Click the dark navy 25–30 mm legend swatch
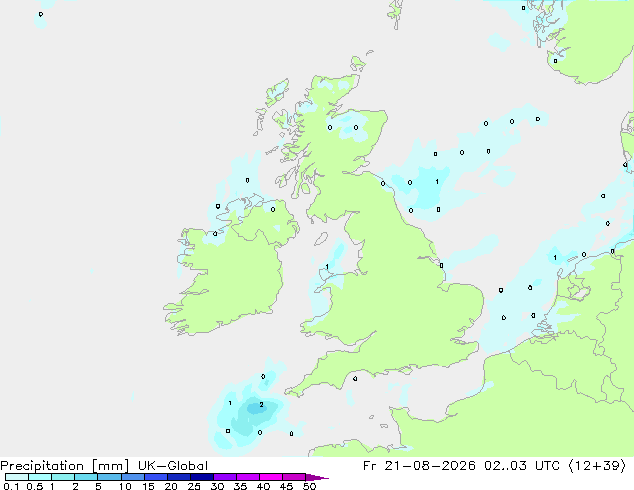Screen dimensions: 634x490 [x=202, y=477]
